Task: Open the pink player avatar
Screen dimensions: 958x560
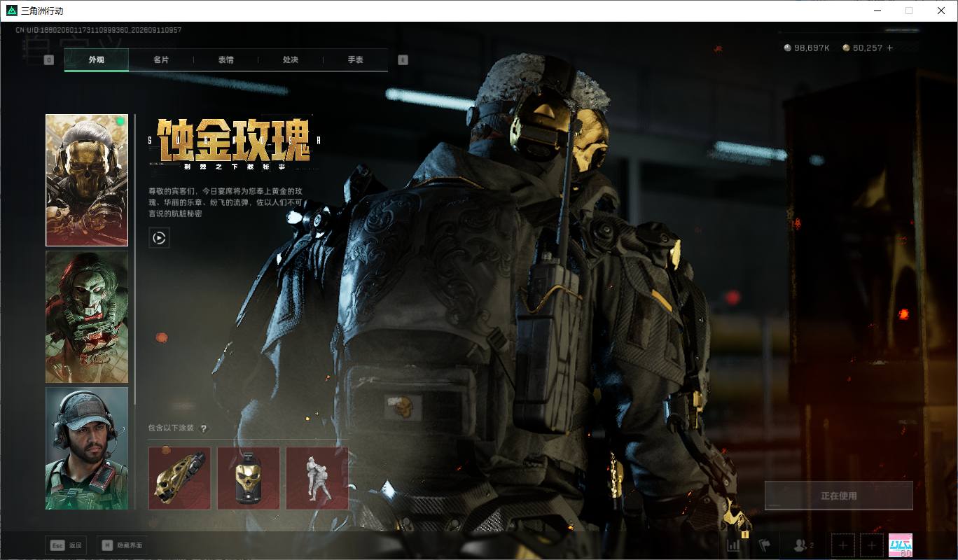Action: pos(901,545)
